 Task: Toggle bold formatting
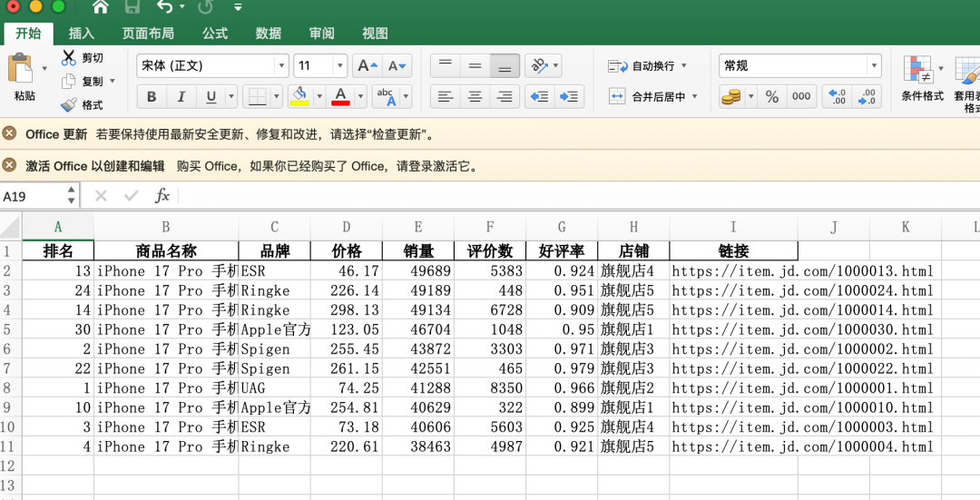click(152, 96)
